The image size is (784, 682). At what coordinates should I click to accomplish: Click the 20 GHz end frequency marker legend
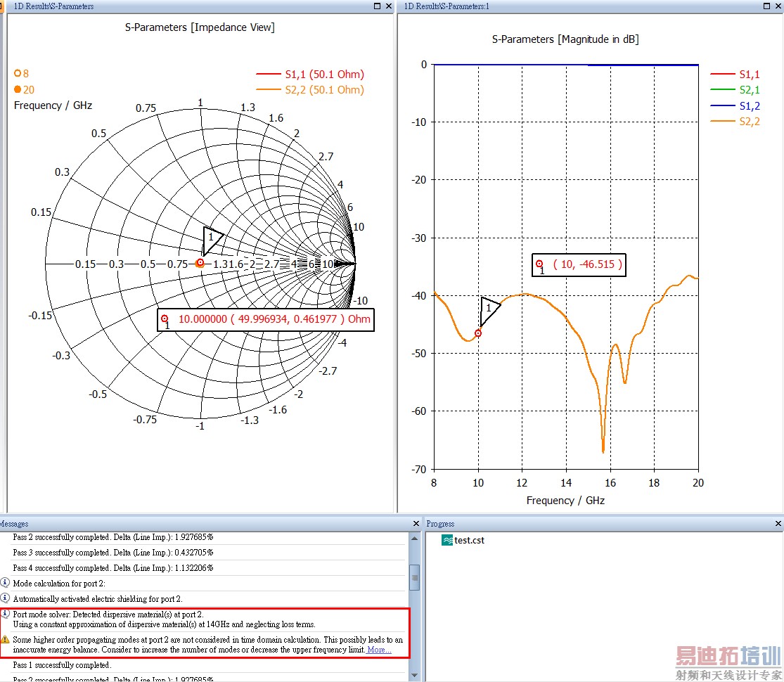pyautogui.click(x=24, y=89)
